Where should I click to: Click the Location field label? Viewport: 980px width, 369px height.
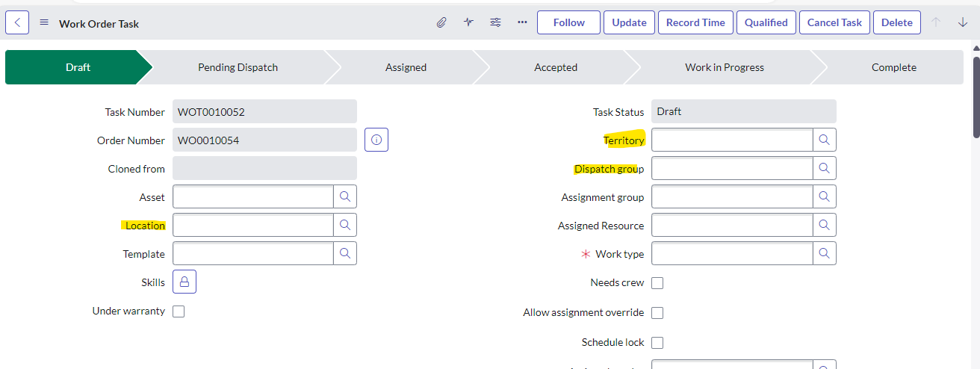click(x=145, y=226)
